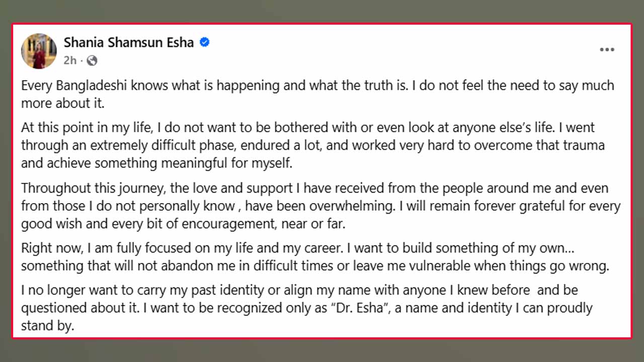Click the paragraph starting "At this point in my life"
Viewport: 644px width, 362px height.
click(x=312, y=145)
